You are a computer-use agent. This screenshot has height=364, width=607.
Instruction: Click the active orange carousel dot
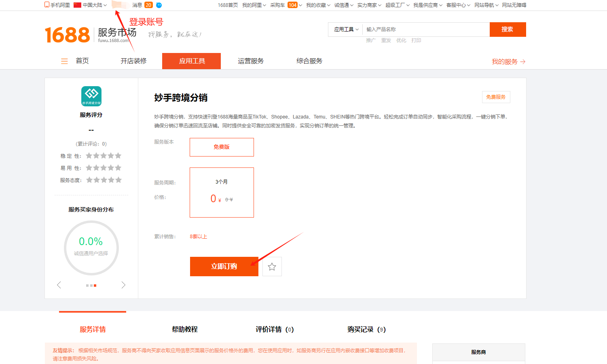point(95,286)
